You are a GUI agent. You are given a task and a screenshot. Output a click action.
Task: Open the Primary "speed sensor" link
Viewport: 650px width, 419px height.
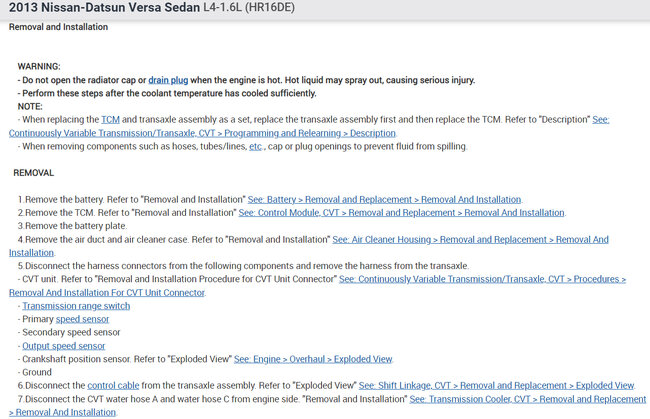click(82, 319)
